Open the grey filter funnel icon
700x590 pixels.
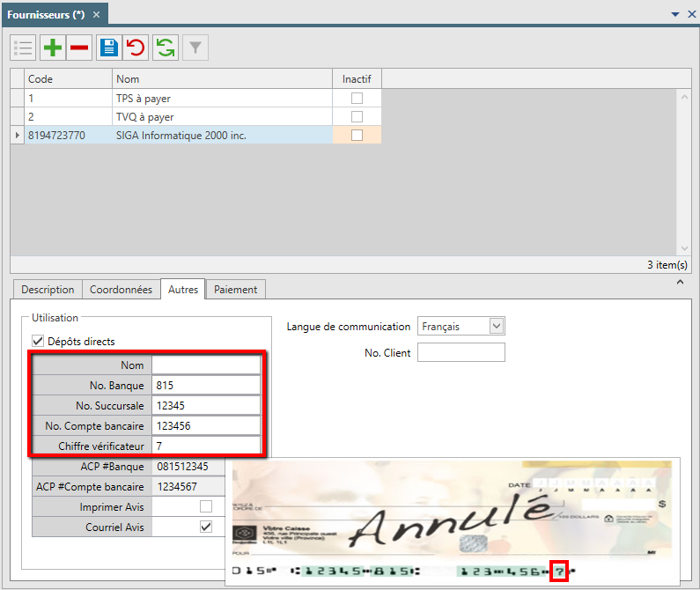195,48
